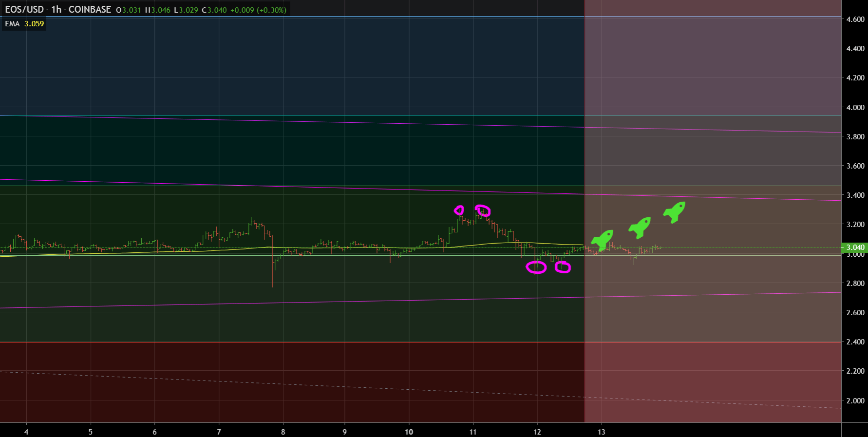The width and height of the screenshot is (868, 437).
Task: Select the magenta trendline near 3.800
Action: pos(421,124)
